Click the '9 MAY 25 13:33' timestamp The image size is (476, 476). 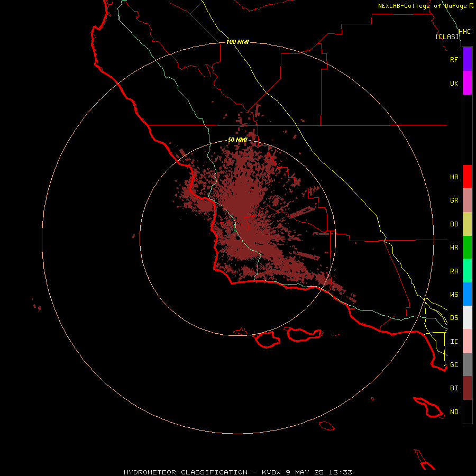(319, 472)
